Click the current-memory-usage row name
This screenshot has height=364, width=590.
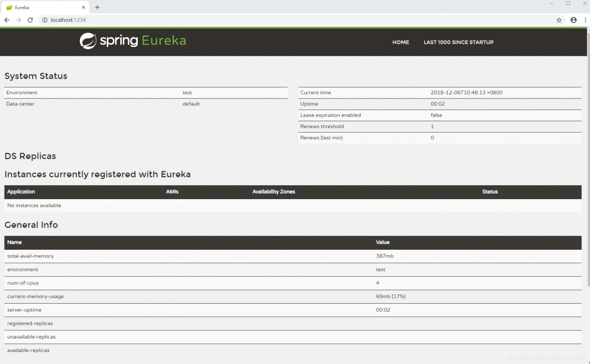[x=35, y=296]
